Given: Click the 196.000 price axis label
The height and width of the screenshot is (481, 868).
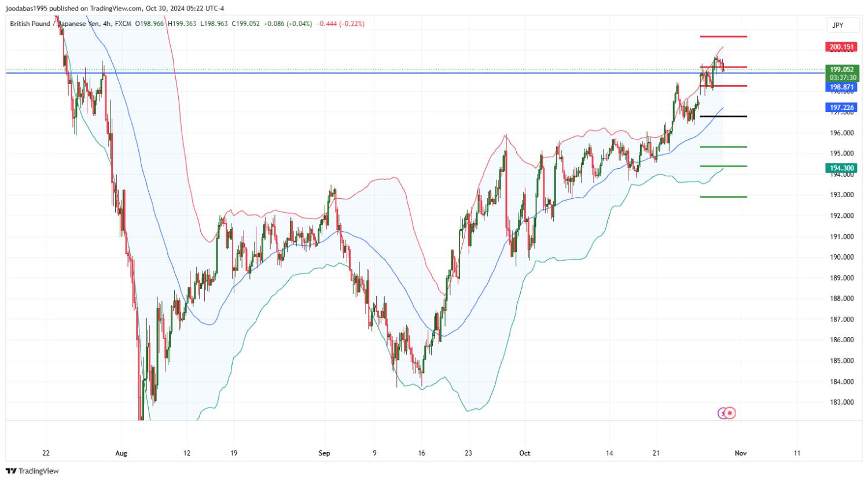Looking at the screenshot, I should tap(842, 133).
